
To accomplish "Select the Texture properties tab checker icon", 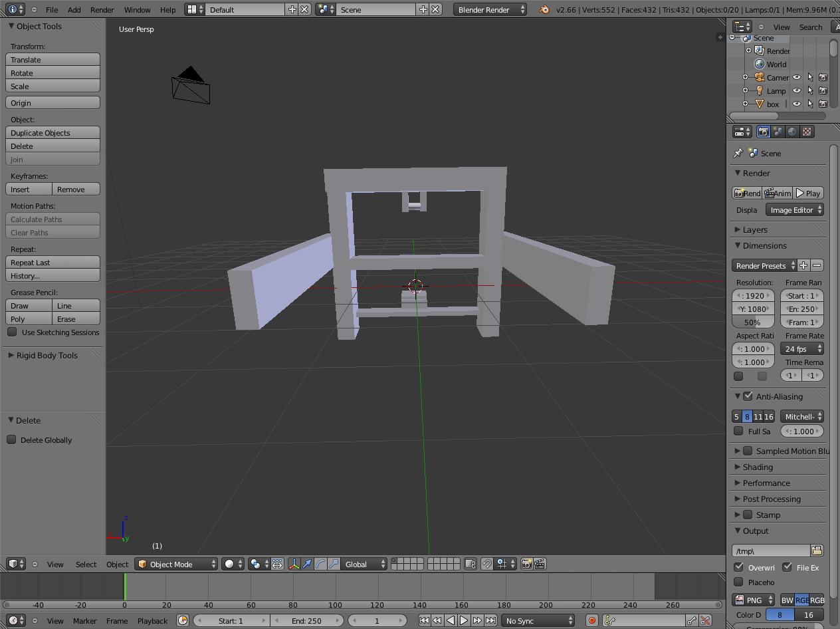I will point(807,132).
